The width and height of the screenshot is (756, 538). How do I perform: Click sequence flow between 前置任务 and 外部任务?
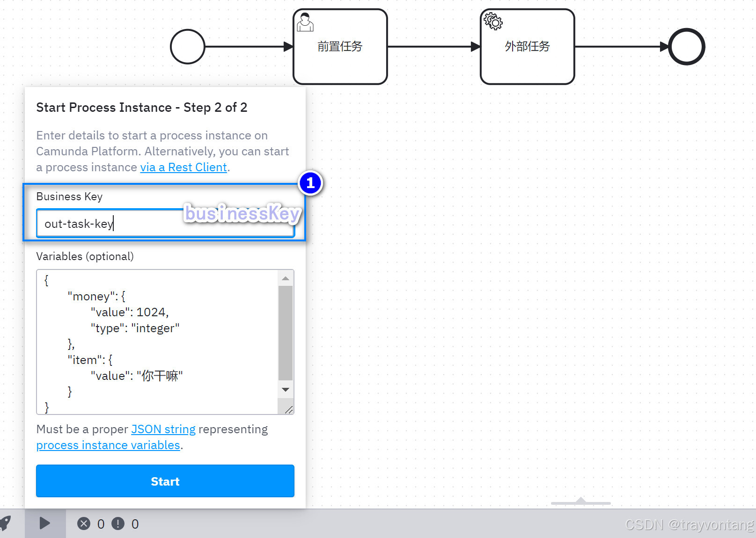[434, 47]
